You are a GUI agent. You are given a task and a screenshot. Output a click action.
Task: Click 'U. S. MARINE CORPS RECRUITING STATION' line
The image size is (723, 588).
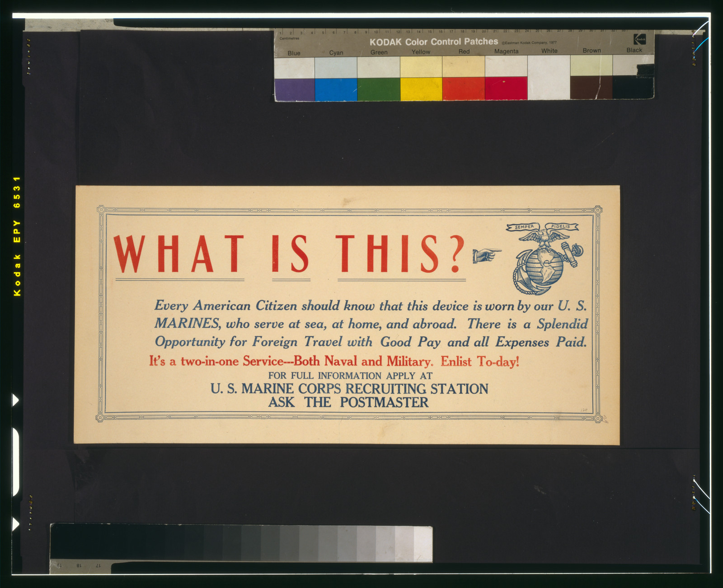tap(349, 388)
